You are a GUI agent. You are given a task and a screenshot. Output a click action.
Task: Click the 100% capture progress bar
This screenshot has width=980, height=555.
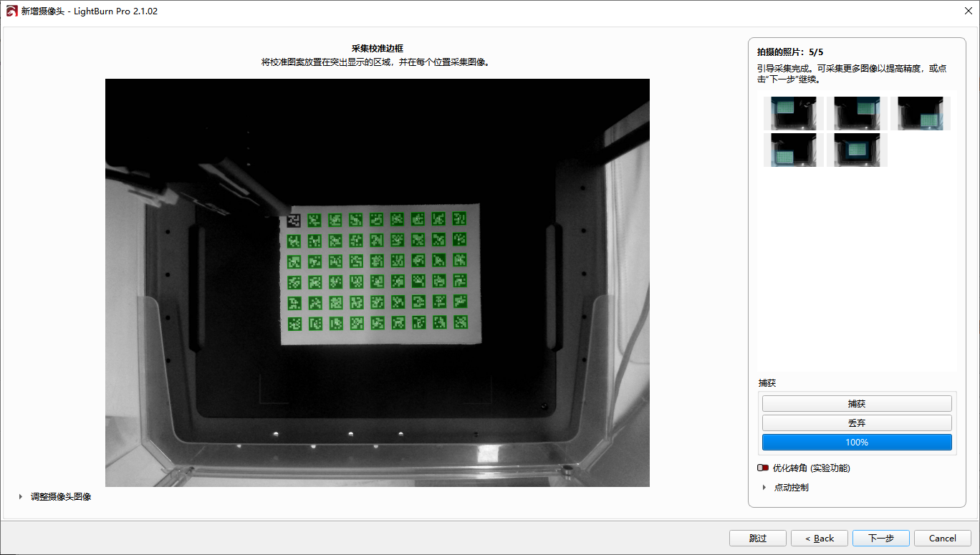(857, 443)
